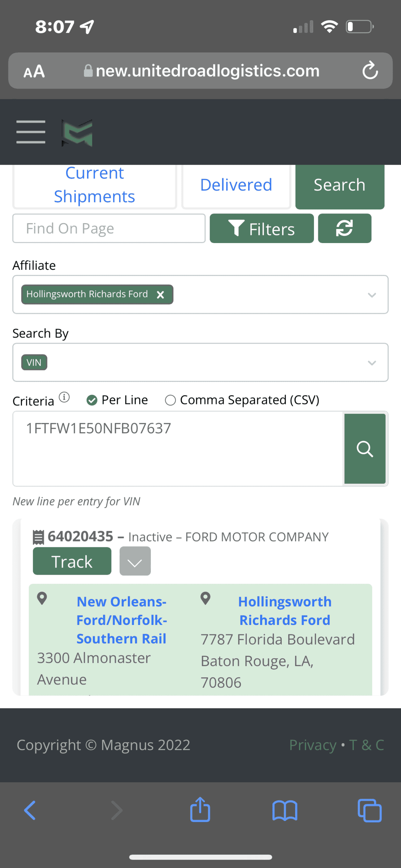Tap the status bar time 8:07
This screenshot has height=868, width=401.
[55, 27]
